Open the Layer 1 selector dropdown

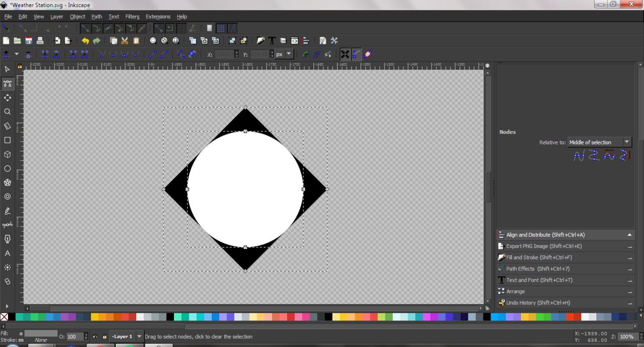[x=126, y=336]
